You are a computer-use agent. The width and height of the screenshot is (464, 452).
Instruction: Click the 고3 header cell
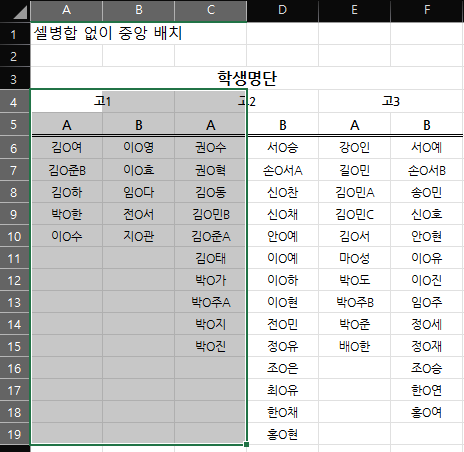click(x=391, y=101)
